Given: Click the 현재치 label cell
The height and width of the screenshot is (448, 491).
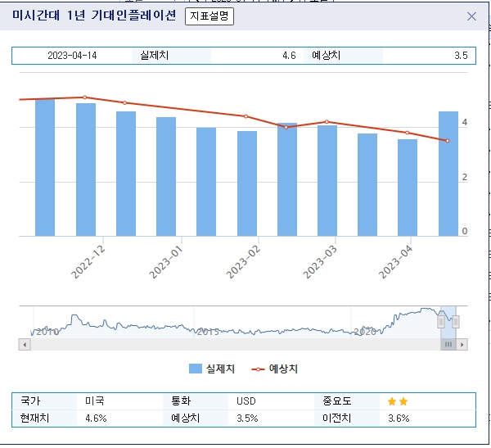Looking at the screenshot, I should pos(34,419).
